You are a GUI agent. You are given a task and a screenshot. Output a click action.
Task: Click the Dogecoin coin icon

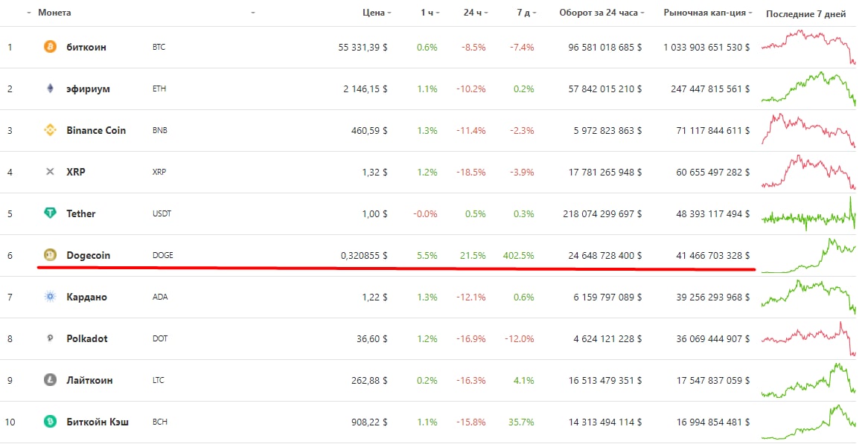[x=50, y=255]
